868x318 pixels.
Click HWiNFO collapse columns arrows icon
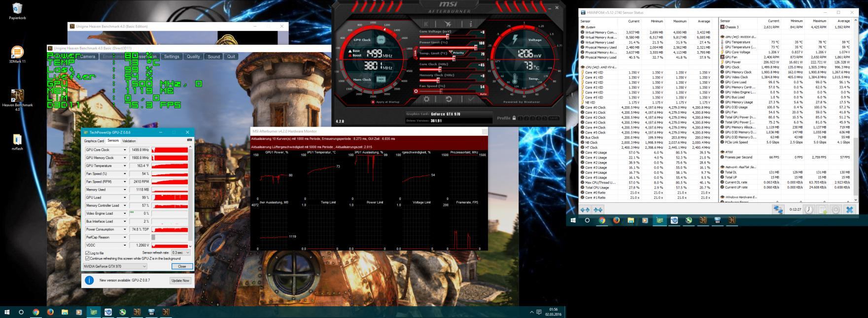[x=598, y=210]
